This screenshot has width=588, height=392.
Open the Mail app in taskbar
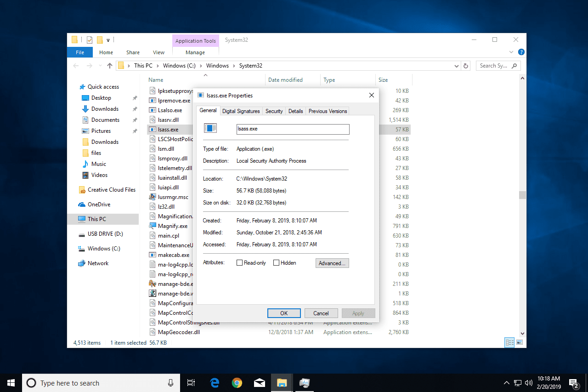click(x=260, y=382)
